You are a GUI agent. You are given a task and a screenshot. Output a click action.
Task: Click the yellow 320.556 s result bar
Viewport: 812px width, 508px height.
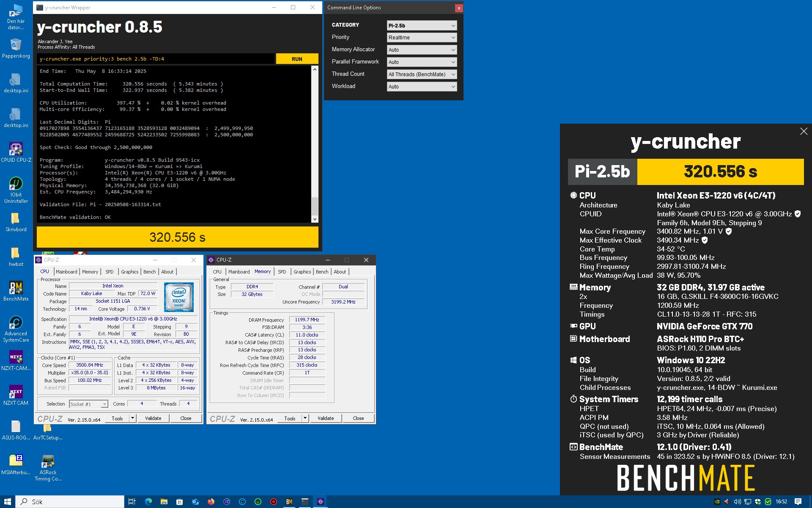pos(178,237)
